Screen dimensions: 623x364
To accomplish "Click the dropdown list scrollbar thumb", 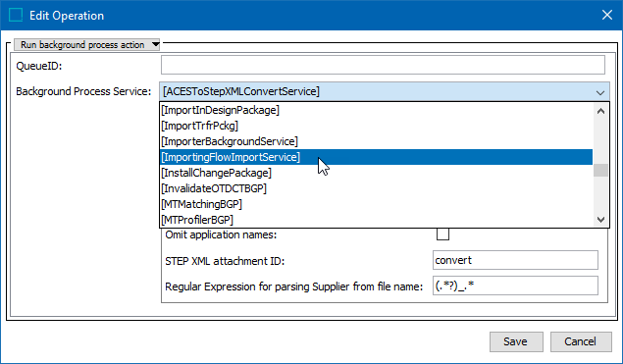I will pos(600,170).
